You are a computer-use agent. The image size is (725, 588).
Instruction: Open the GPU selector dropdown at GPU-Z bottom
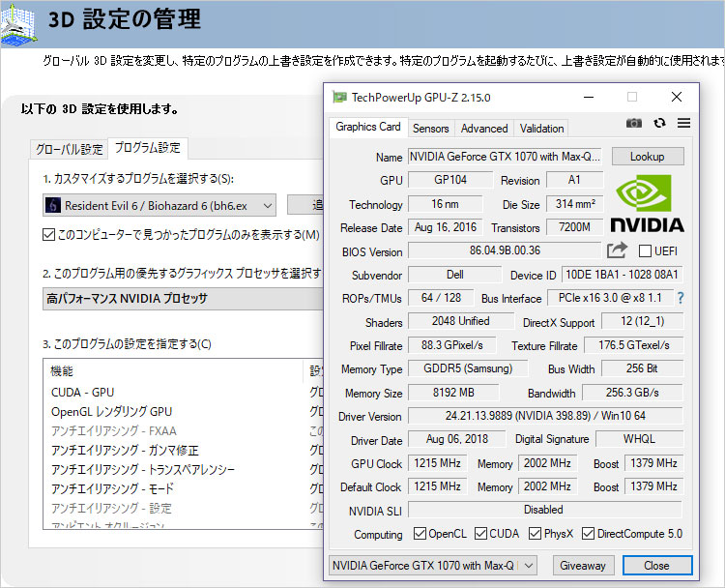(433, 566)
